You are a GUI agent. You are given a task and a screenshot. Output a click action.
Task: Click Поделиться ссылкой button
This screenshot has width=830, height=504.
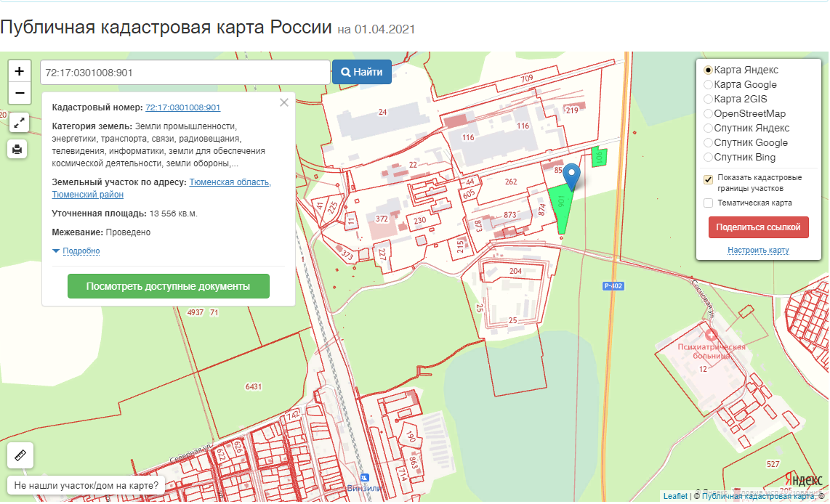(x=758, y=227)
